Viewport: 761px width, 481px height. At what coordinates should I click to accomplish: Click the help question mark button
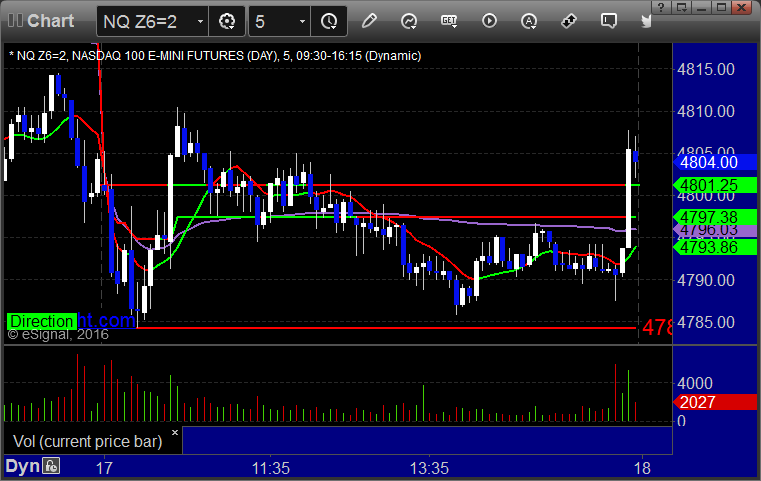pyautogui.click(x=661, y=7)
